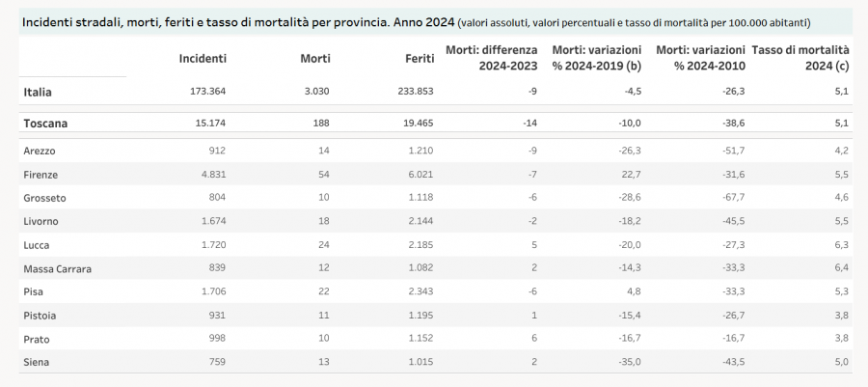Select the Firenze province row label
868x387 pixels.
(x=41, y=175)
